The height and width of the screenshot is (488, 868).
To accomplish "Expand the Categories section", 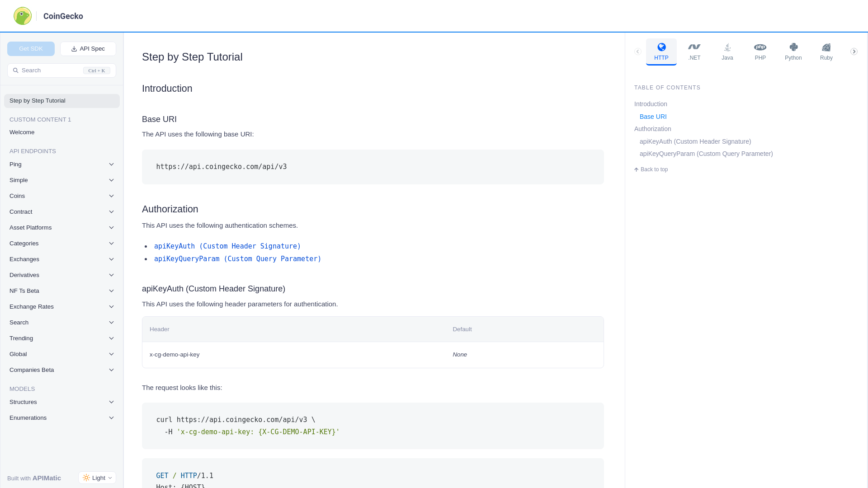I will (62, 244).
